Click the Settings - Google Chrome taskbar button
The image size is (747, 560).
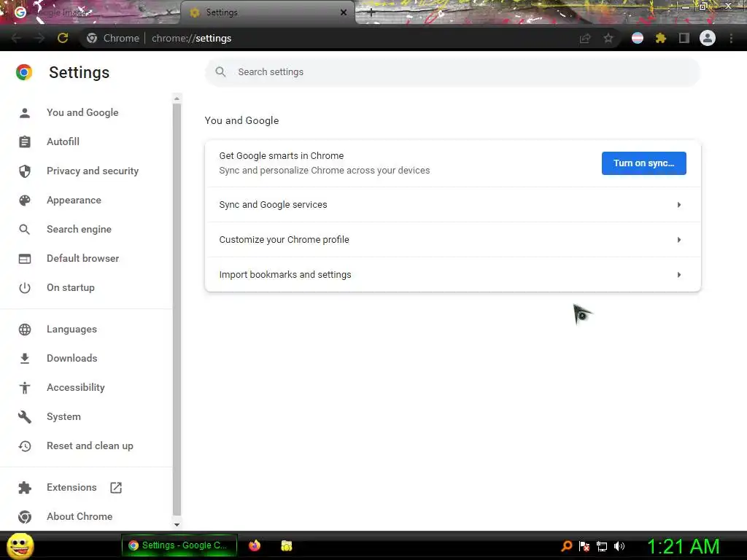(179, 545)
